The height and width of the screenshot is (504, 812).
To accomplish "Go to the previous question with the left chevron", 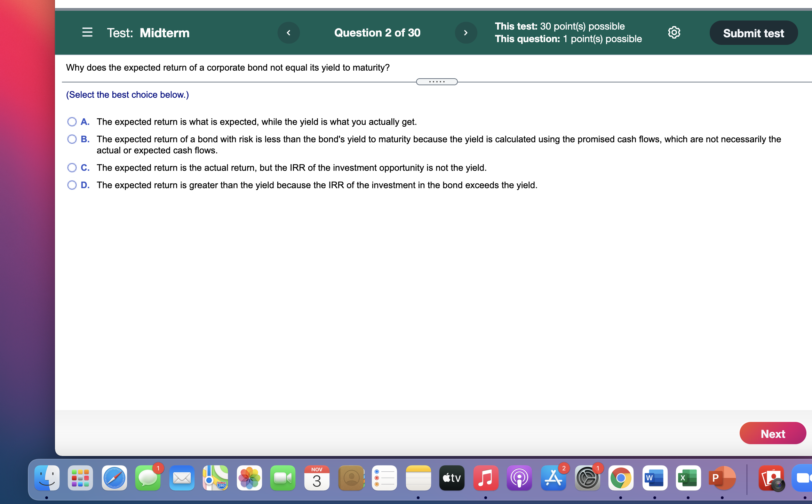I will click(x=288, y=32).
